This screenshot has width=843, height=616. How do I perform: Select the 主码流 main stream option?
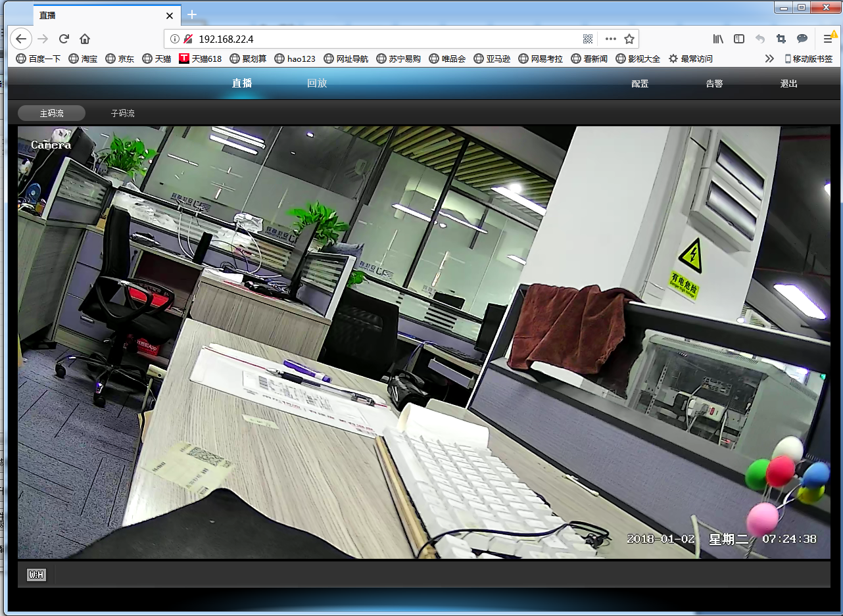click(x=51, y=113)
